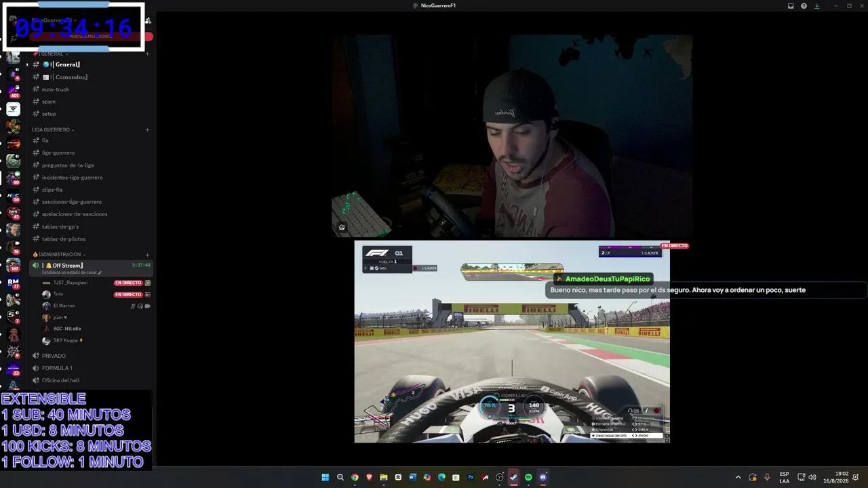Open OBS Studio from taskbar
868x488 pixels.
500,477
